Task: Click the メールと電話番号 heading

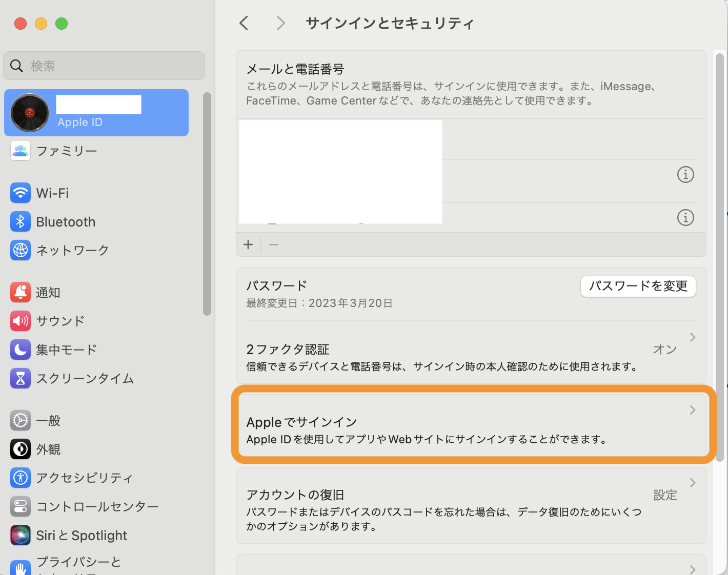Action: [x=295, y=69]
